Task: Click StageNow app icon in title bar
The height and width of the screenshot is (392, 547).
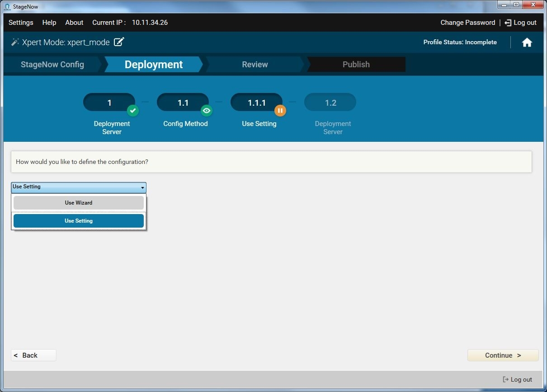Action: coord(7,6)
